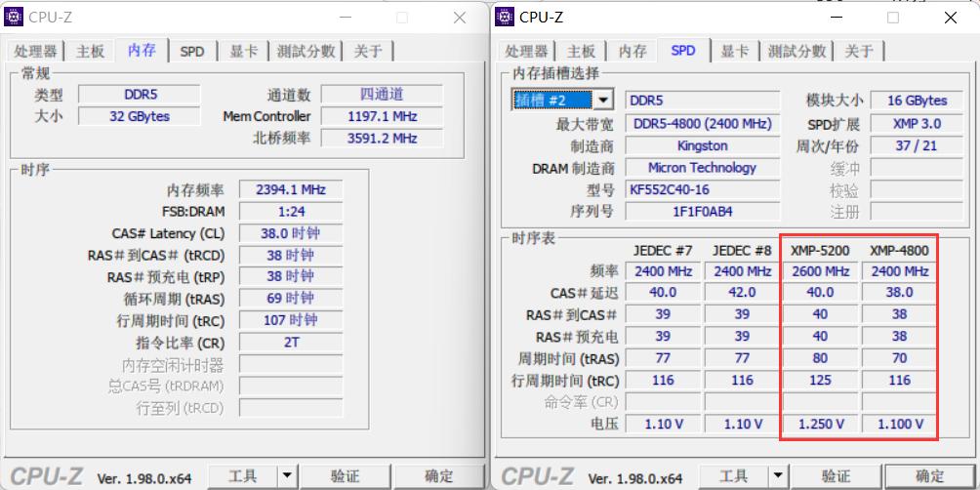Click the XMP-5200 column header
This screenshot has width=980, height=490.
[820, 251]
